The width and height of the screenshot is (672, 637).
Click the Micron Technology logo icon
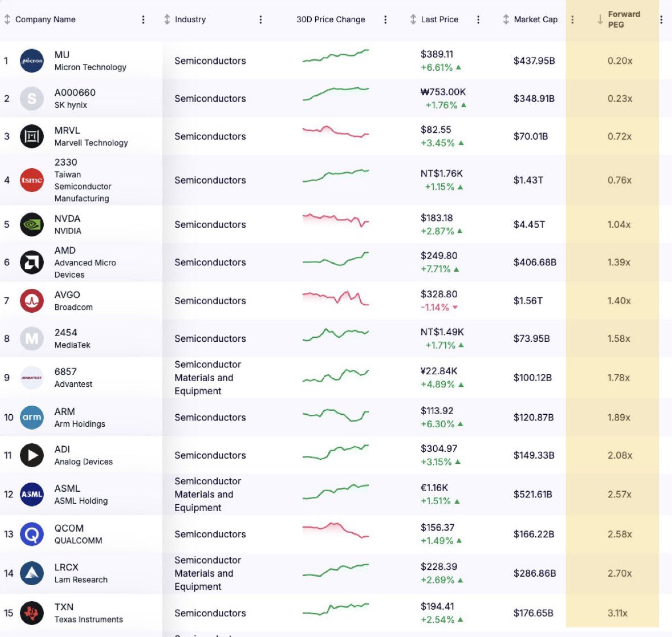[32, 60]
